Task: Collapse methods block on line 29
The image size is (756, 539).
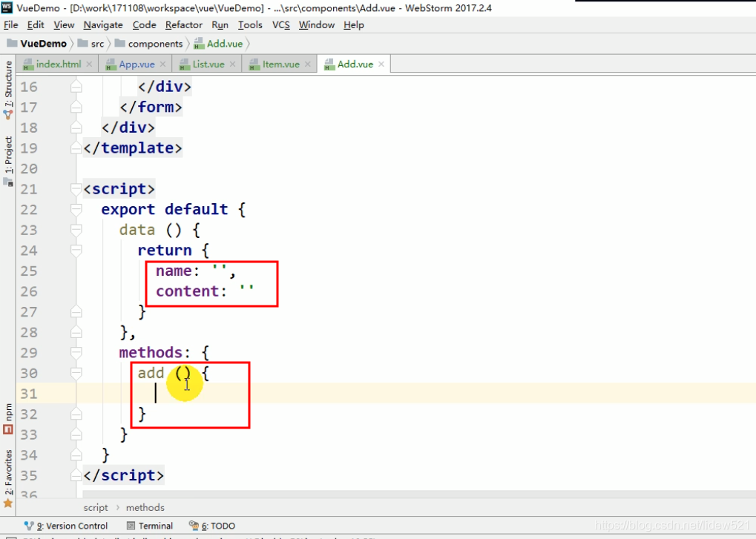Action: click(x=76, y=353)
